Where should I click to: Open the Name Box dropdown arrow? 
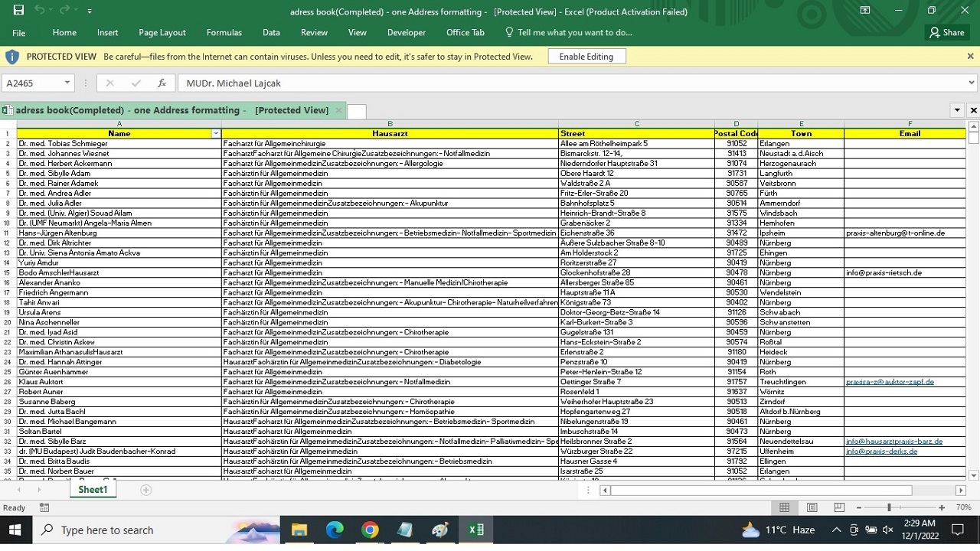click(67, 83)
